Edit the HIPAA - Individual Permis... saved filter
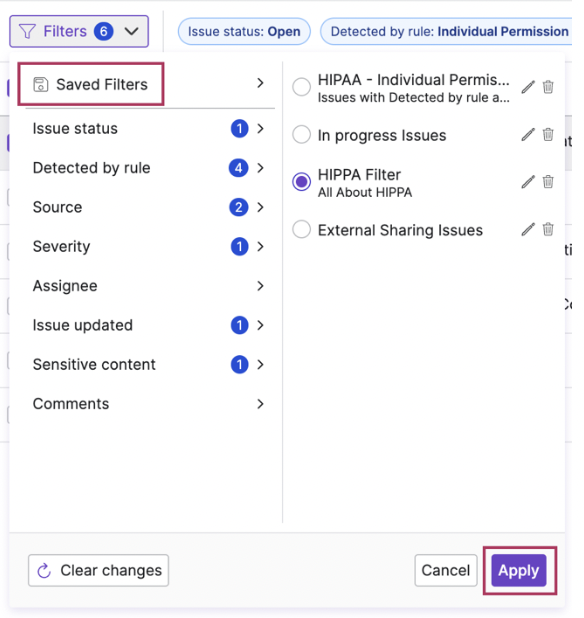 click(x=528, y=87)
